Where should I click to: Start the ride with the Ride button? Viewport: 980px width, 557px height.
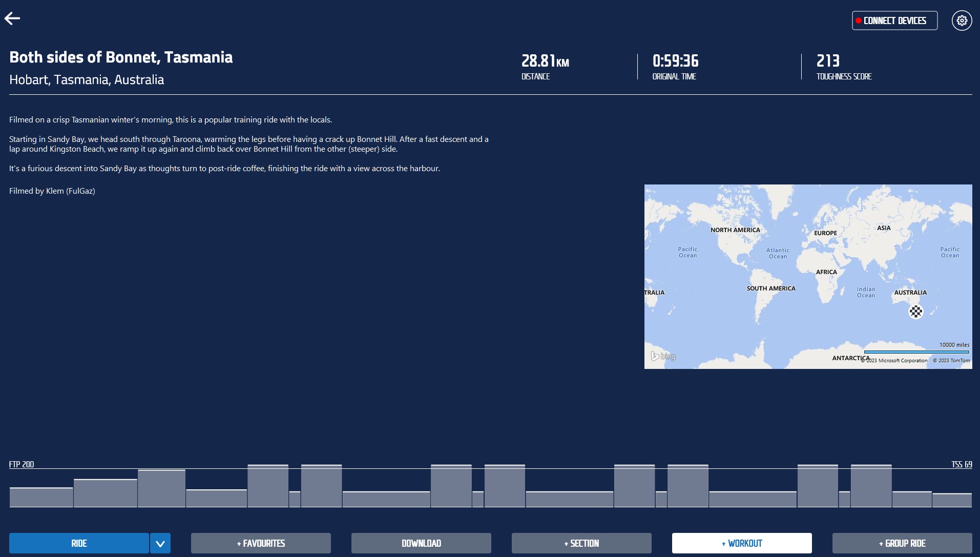(x=79, y=543)
